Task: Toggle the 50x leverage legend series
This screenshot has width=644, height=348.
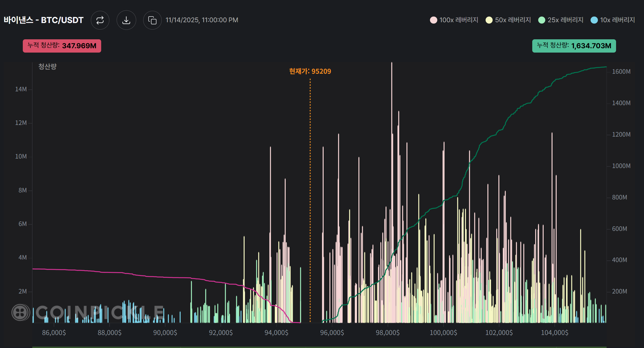Action: click(512, 20)
